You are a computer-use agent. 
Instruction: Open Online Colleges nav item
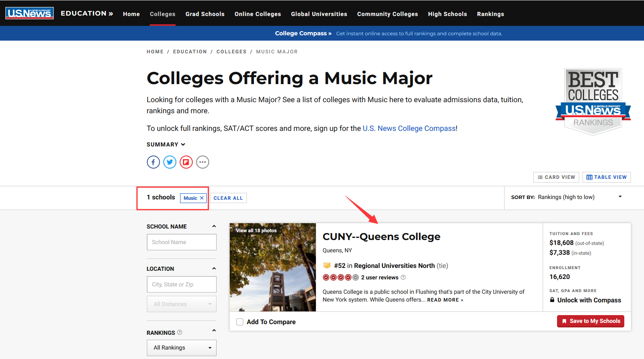click(258, 14)
